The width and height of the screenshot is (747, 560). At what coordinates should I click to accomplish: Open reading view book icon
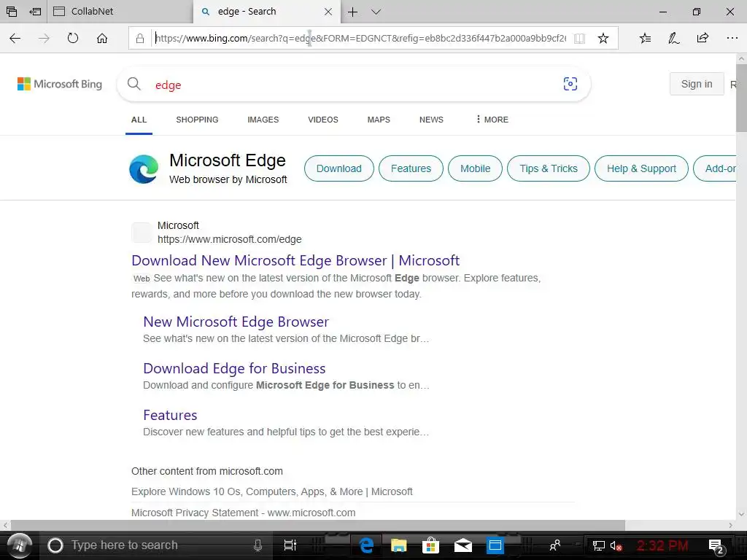click(579, 39)
